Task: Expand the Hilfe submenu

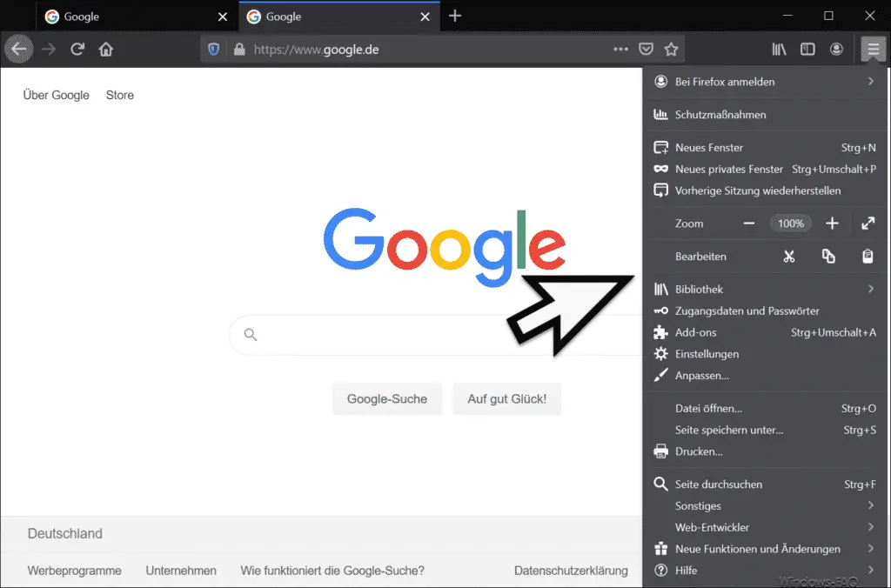Action: pyautogui.click(x=765, y=571)
